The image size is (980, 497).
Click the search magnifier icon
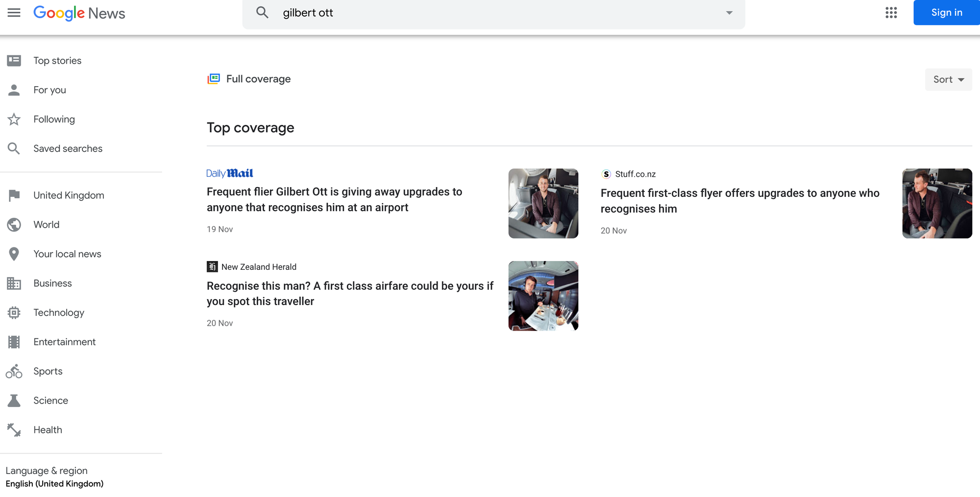click(x=263, y=13)
